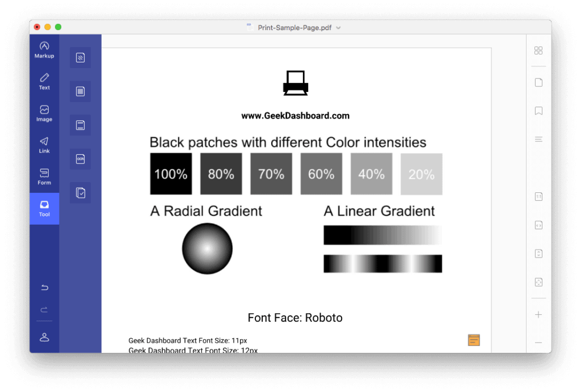Click the watermark tool icon
The height and width of the screenshot is (392, 581).
click(81, 57)
